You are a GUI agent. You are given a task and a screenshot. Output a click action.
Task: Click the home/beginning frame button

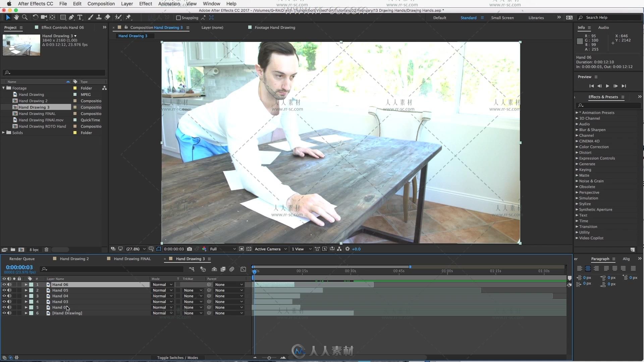coord(591,86)
